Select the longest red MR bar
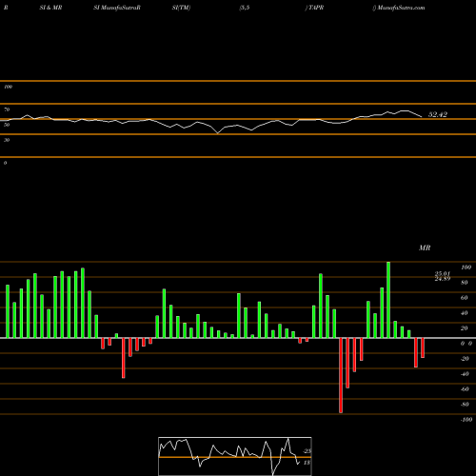Image resolution: width=476 pixels, height=476 pixels. 341,375
